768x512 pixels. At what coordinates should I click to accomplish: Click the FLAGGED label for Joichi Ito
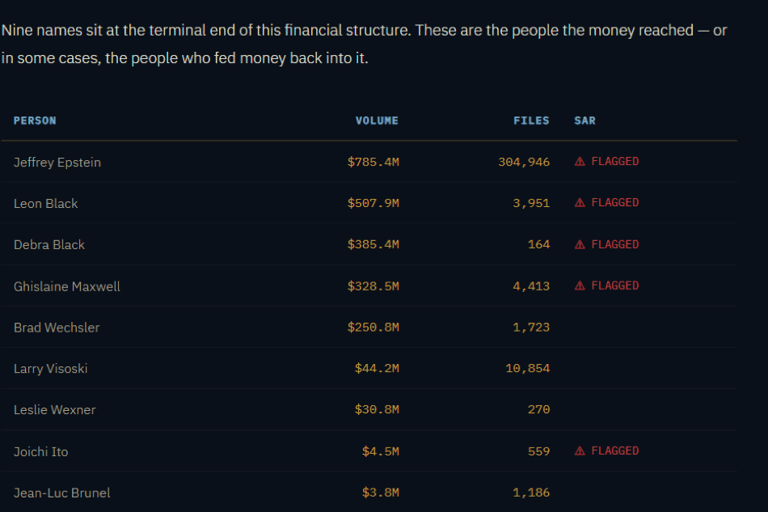615,451
